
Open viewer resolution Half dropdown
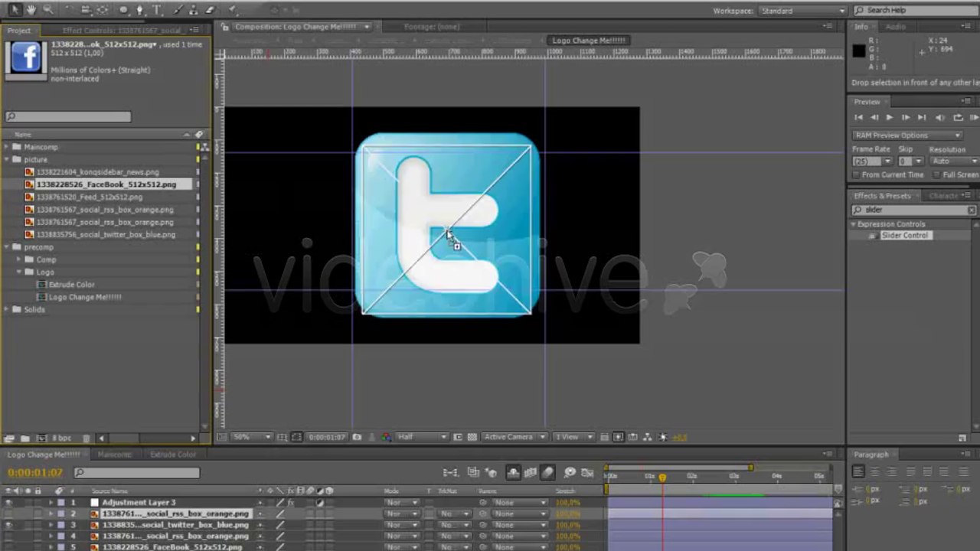pos(422,437)
